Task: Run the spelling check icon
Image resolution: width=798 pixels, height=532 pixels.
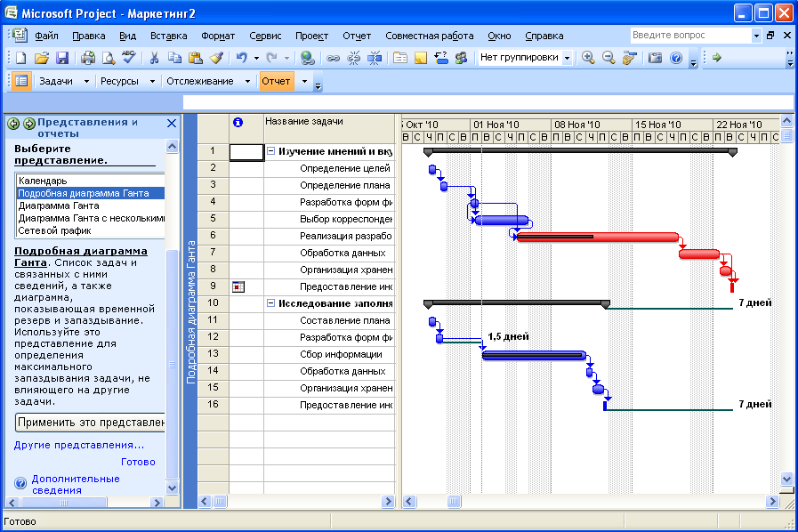Action: click(129, 58)
